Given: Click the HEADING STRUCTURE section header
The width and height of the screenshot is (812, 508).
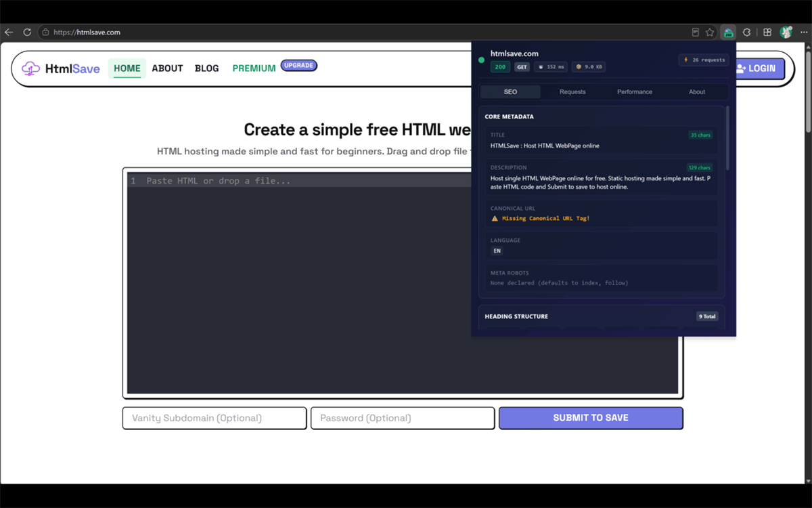Looking at the screenshot, I should coord(516,316).
